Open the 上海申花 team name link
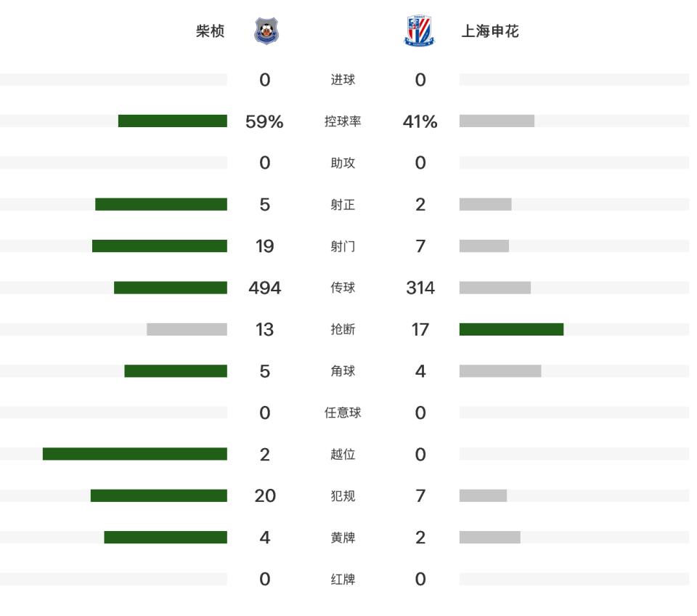The width and height of the screenshot is (697, 616). tap(490, 31)
